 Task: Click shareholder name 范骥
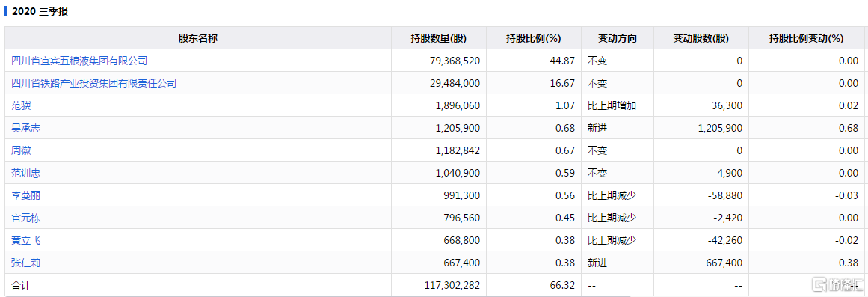[21, 105]
